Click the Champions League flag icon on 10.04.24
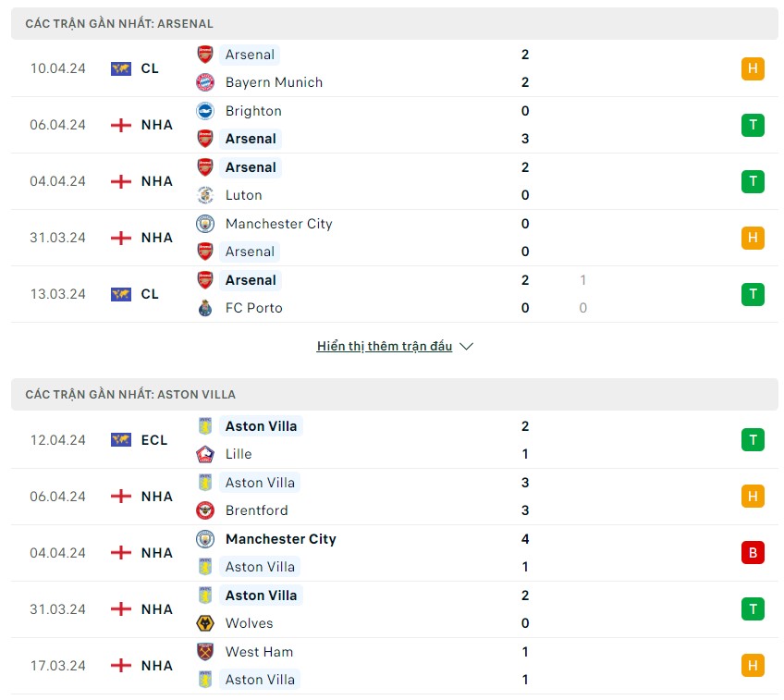Viewport: 784px width, 700px height. (x=121, y=68)
